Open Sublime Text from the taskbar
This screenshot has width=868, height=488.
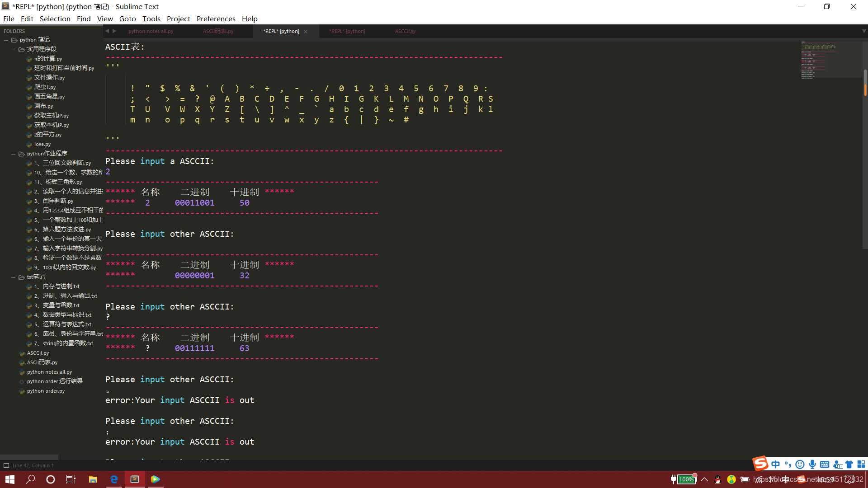click(x=135, y=479)
